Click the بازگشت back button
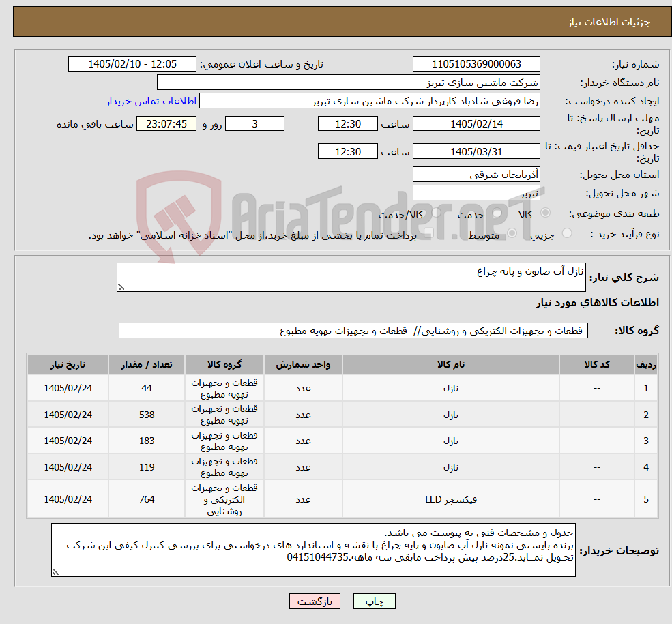Image resolution: width=672 pixels, height=624 pixels. pos(315,601)
